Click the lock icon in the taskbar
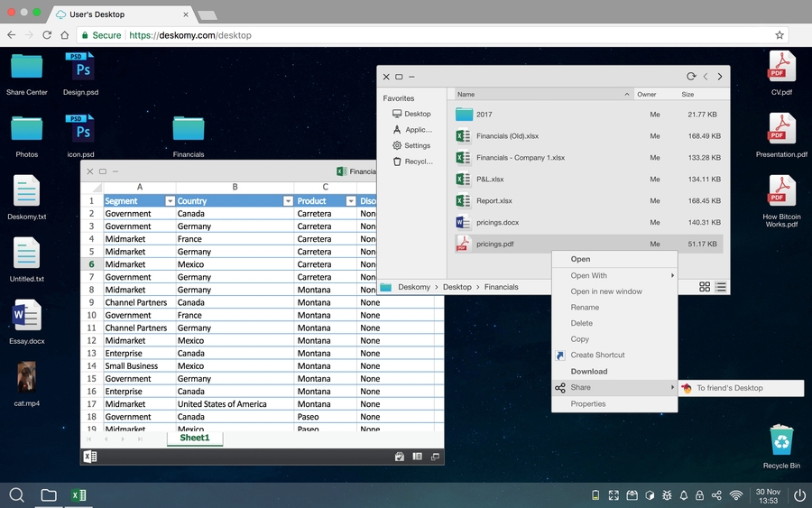 tap(700, 495)
